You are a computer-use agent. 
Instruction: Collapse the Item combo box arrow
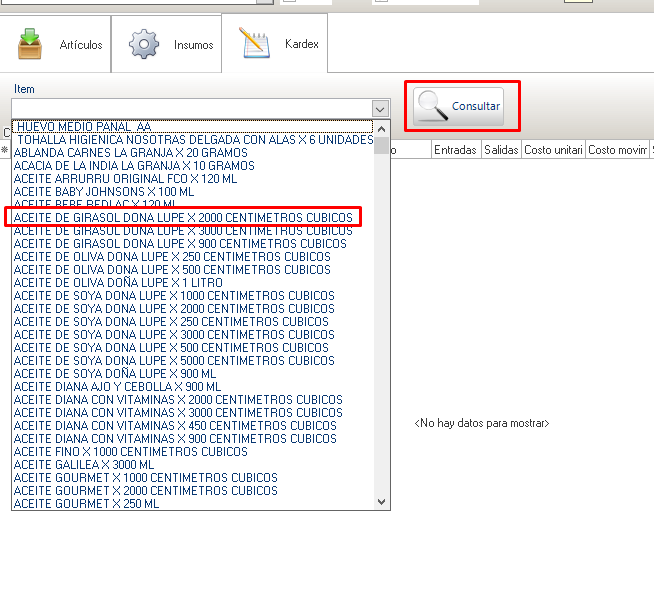point(379,108)
